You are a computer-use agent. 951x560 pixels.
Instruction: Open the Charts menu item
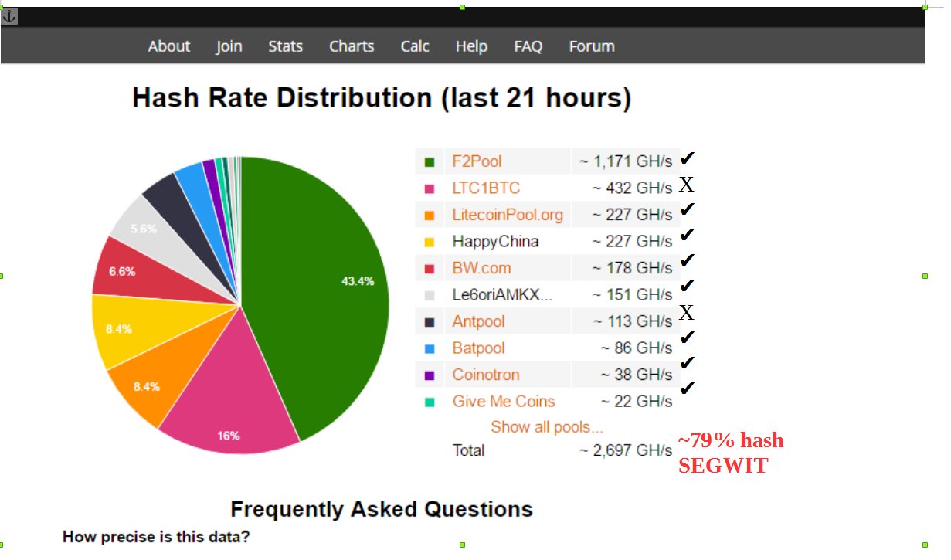pyautogui.click(x=352, y=46)
